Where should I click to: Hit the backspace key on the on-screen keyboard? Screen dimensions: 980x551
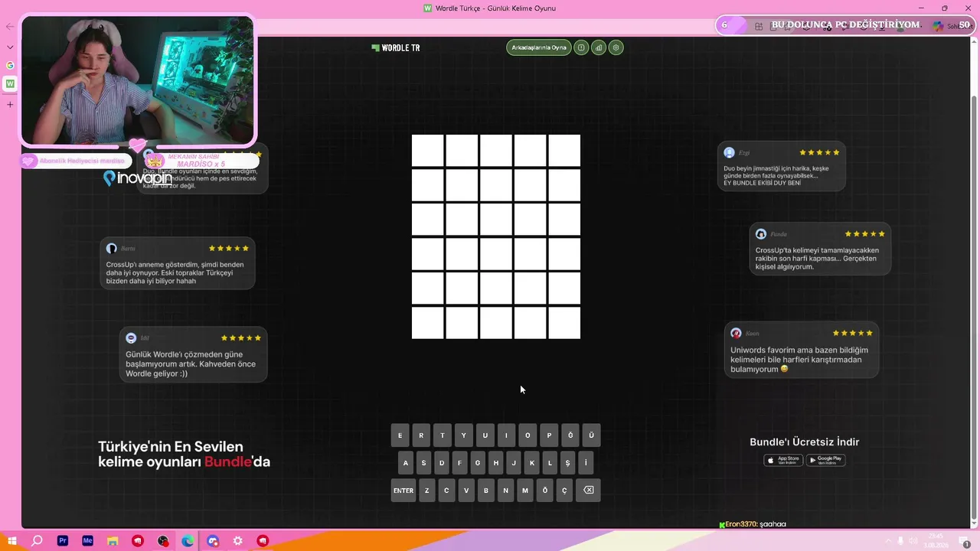coord(588,490)
